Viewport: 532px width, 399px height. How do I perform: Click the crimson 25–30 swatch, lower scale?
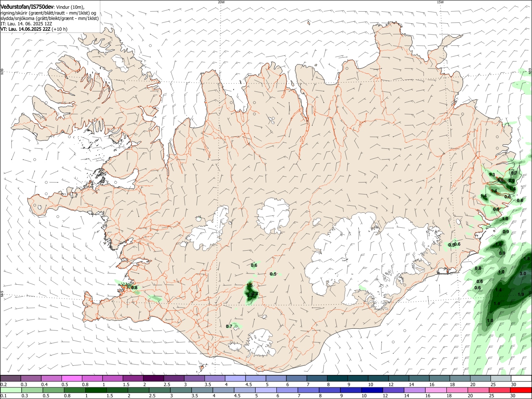click(x=499, y=390)
